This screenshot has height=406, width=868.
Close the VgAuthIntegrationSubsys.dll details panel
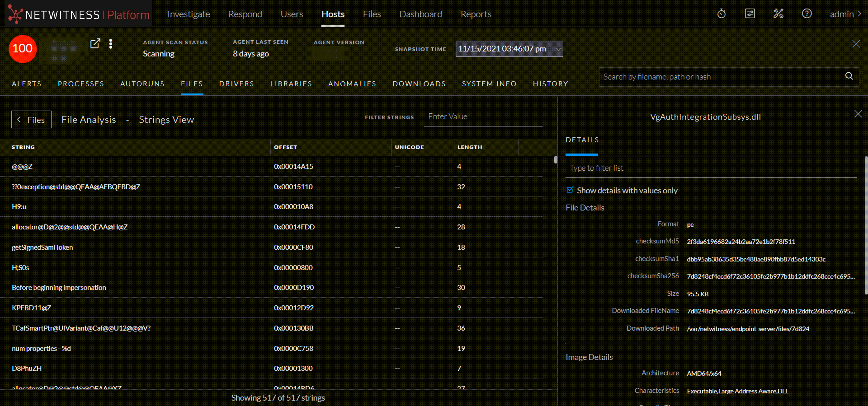tap(858, 114)
